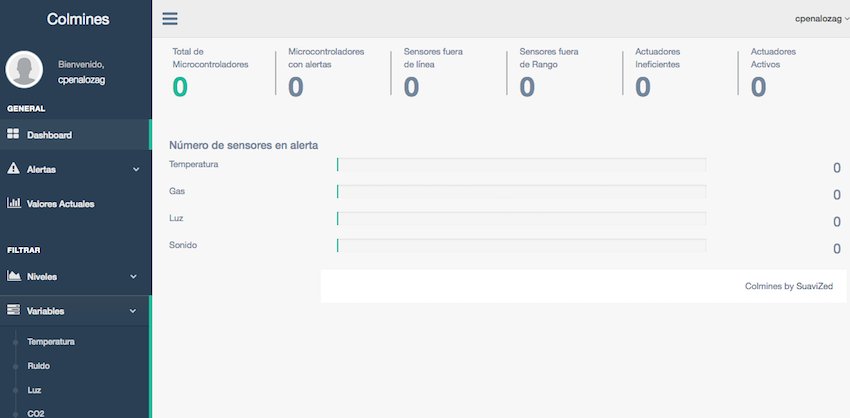Screen dimensions: 850x418
Task: Click the user avatar picture
Action: click(x=24, y=69)
